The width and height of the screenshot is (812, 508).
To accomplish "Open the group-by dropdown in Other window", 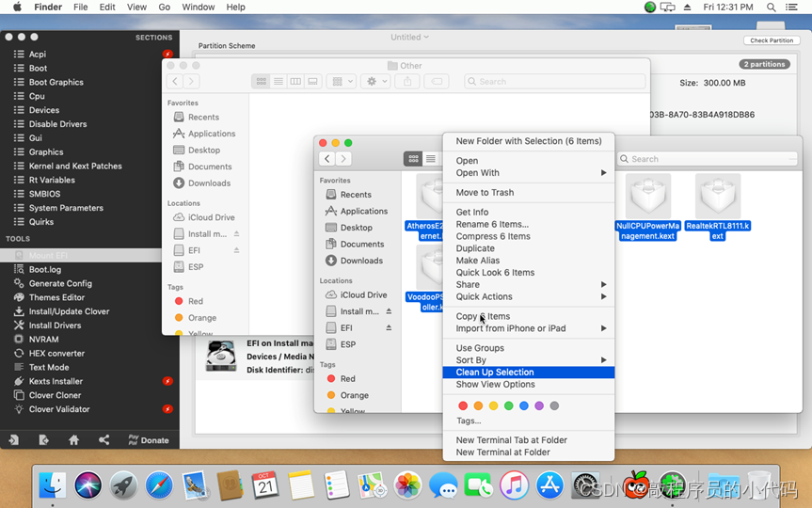I will [x=342, y=81].
